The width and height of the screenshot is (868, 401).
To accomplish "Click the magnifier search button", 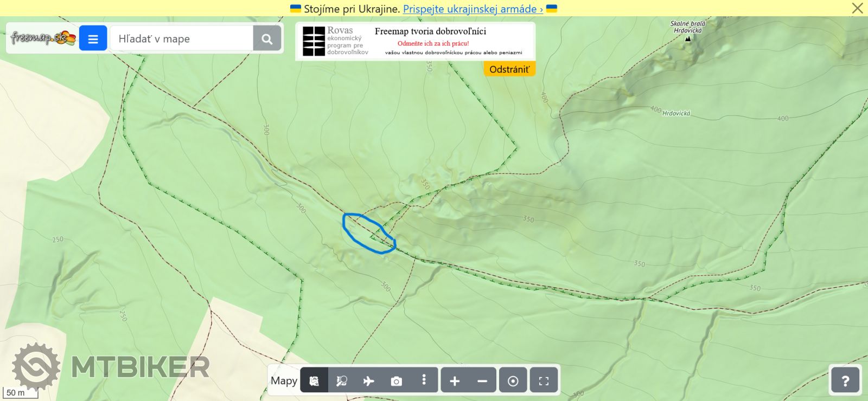I will pos(266,38).
